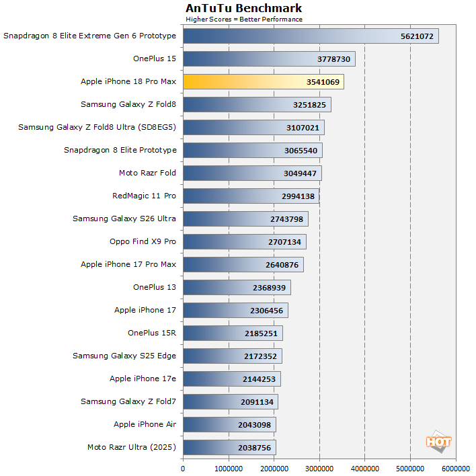The image size is (476, 476).
Task: Click the x-axis label 4000000
Action: point(365,469)
